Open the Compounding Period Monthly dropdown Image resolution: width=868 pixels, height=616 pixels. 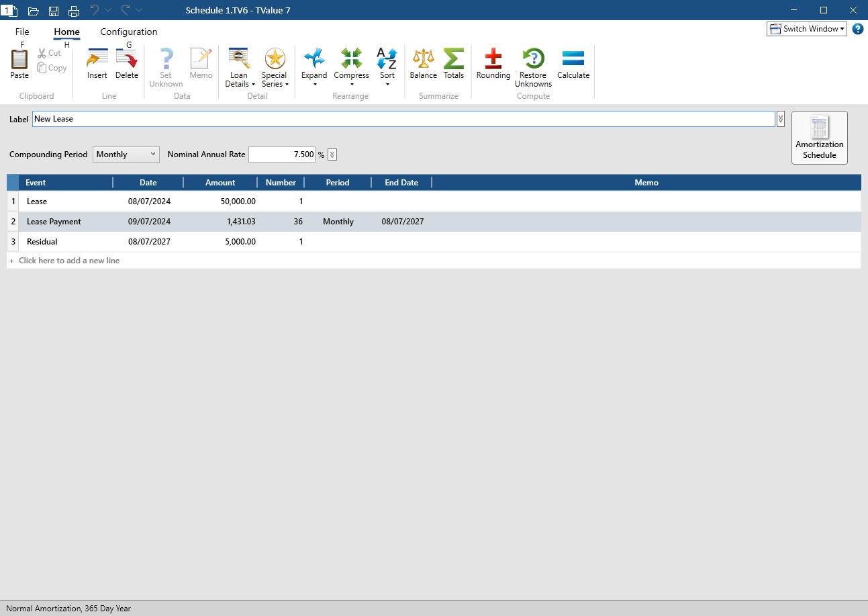point(126,155)
